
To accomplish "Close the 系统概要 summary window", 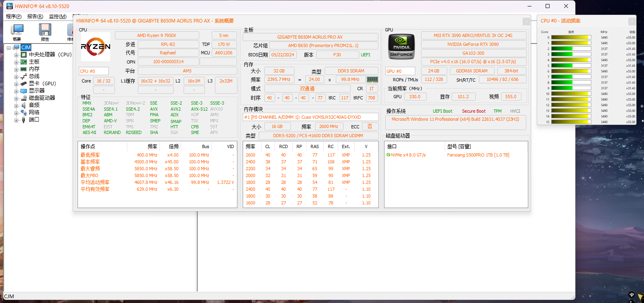I will click(x=526, y=21).
